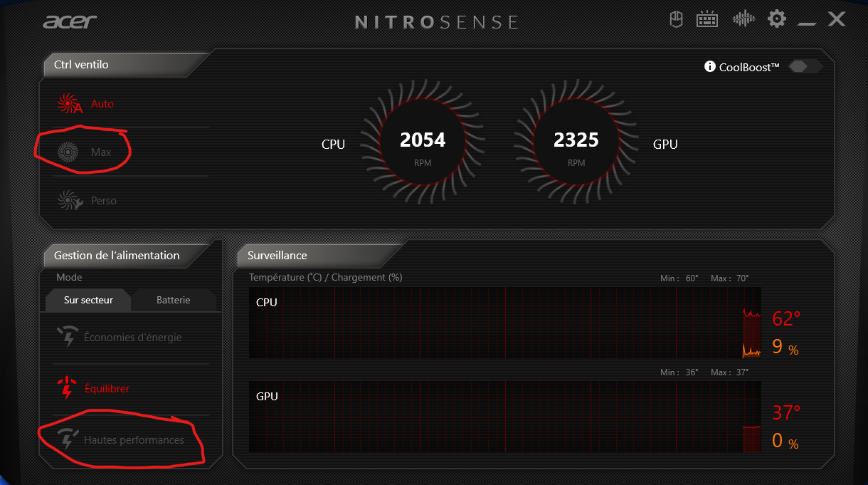The image size is (868, 485).
Task: Minimize the NitroSense window
Action: pos(806,24)
